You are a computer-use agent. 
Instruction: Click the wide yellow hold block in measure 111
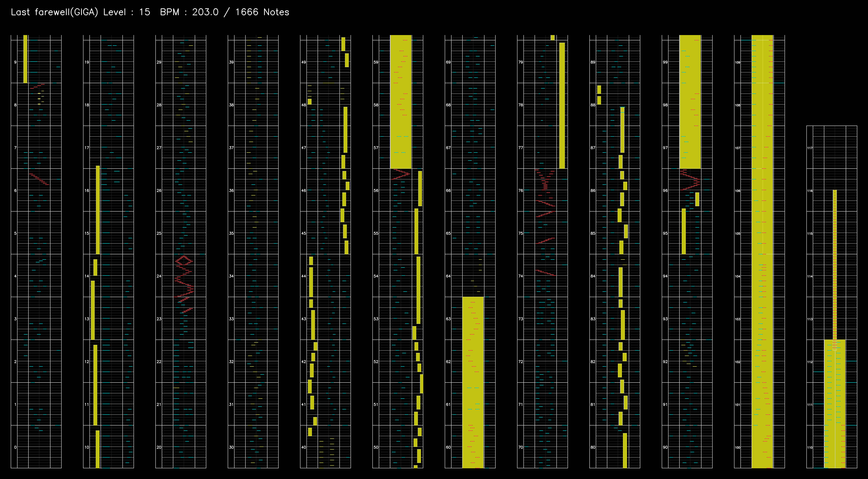click(x=835, y=404)
